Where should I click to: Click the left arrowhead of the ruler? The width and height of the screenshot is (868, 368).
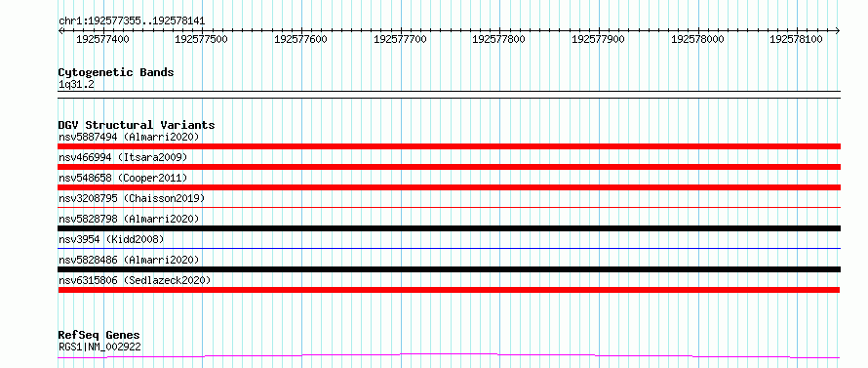tap(60, 30)
